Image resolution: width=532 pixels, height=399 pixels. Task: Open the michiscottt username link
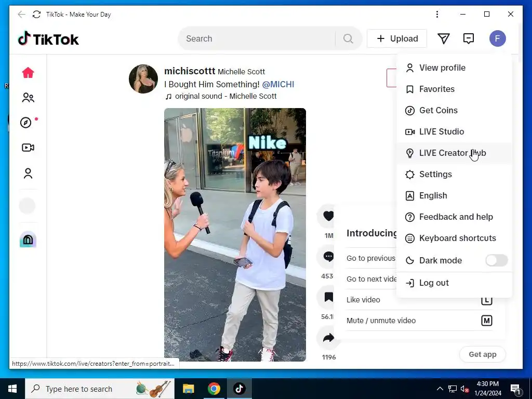click(x=189, y=71)
